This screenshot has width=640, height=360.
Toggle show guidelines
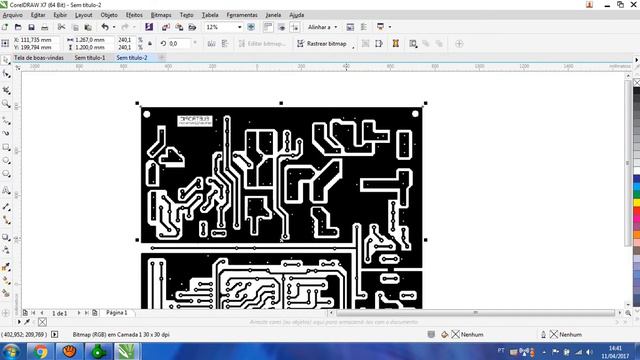pyautogui.click(x=295, y=27)
